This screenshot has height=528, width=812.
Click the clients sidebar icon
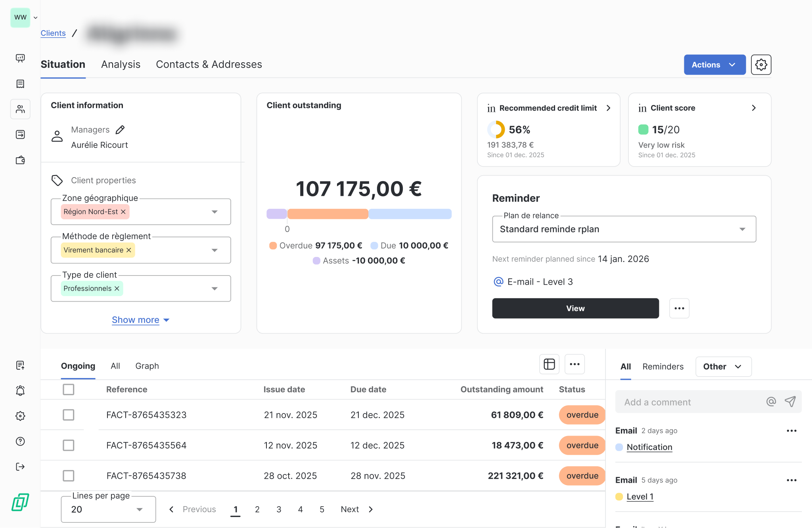20,109
